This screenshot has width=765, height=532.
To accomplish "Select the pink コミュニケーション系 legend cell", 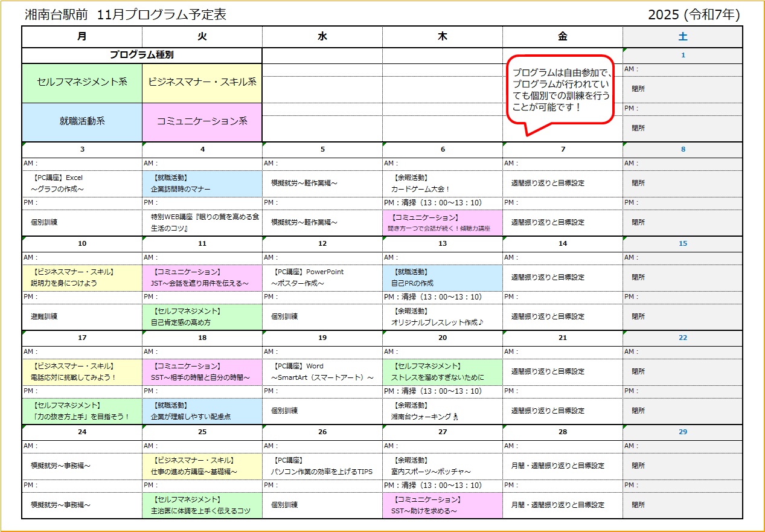I will click(x=202, y=121).
